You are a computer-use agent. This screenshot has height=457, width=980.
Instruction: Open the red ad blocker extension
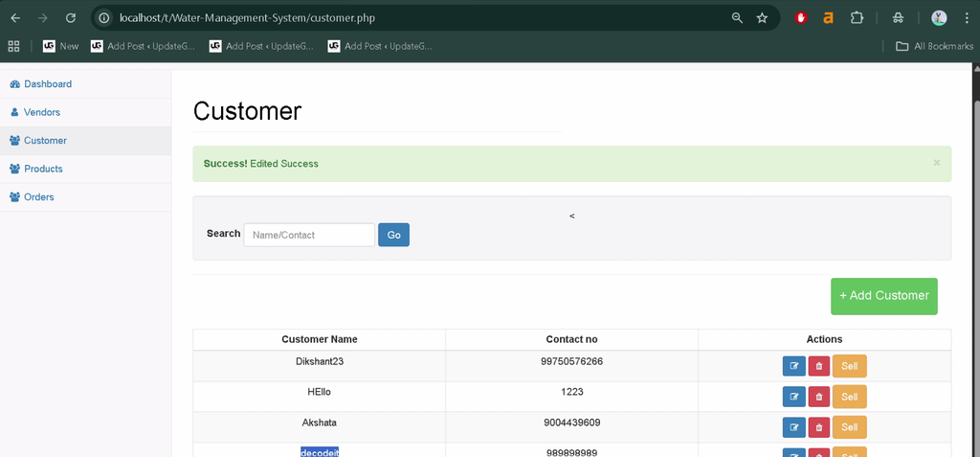[801, 18]
